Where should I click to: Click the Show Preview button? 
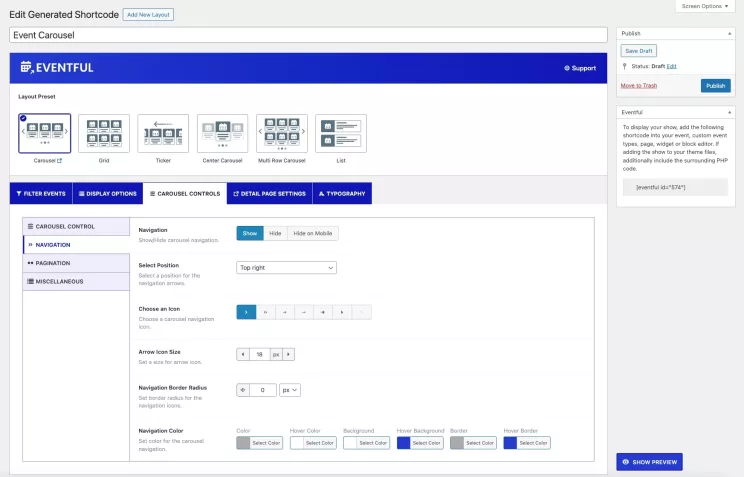649,462
